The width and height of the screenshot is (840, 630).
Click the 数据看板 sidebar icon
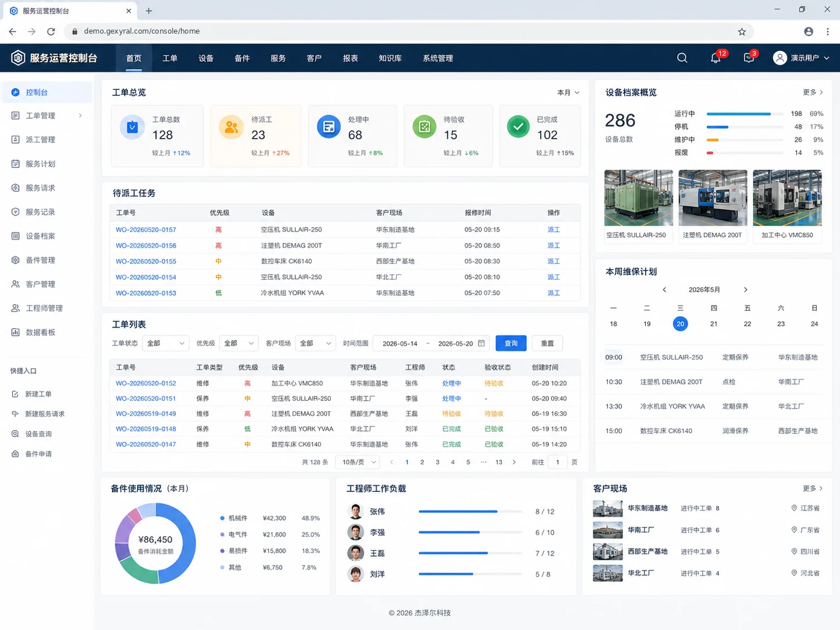tap(16, 332)
